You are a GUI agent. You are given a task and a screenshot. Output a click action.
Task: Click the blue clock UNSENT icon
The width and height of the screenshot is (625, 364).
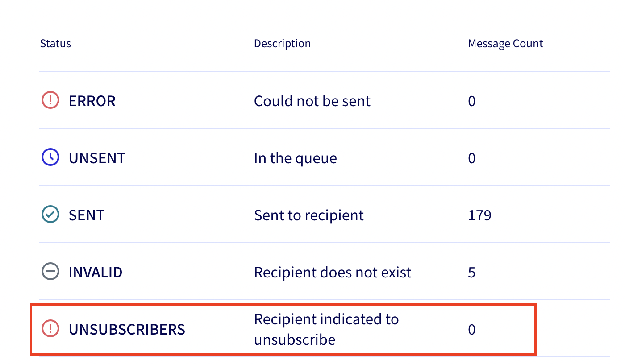click(x=50, y=157)
